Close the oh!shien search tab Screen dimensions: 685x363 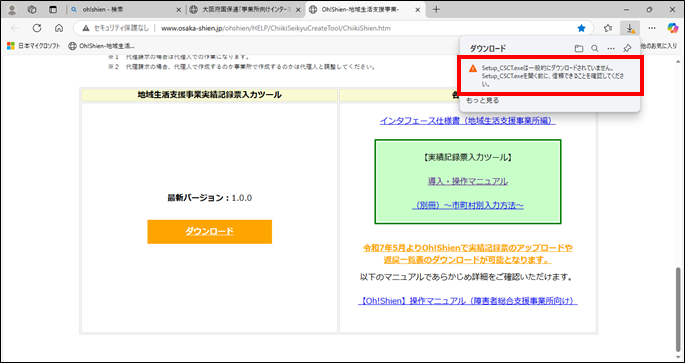178,10
